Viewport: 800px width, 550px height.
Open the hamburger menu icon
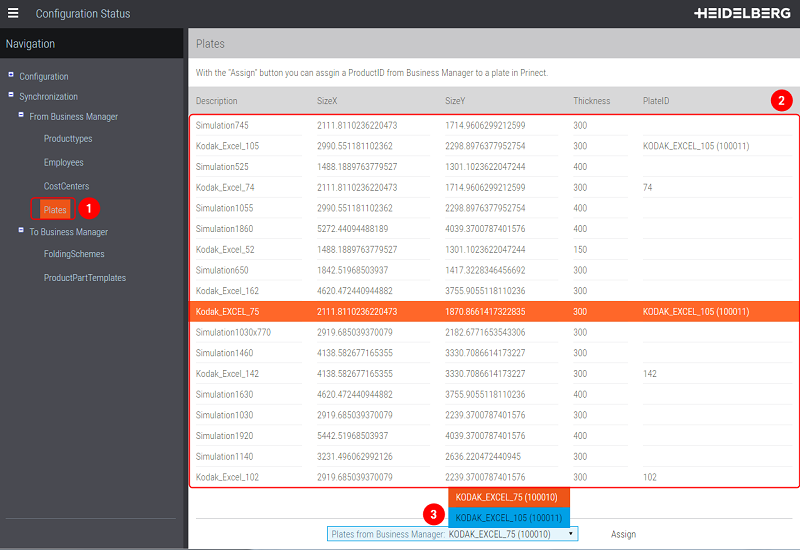pos(13,13)
